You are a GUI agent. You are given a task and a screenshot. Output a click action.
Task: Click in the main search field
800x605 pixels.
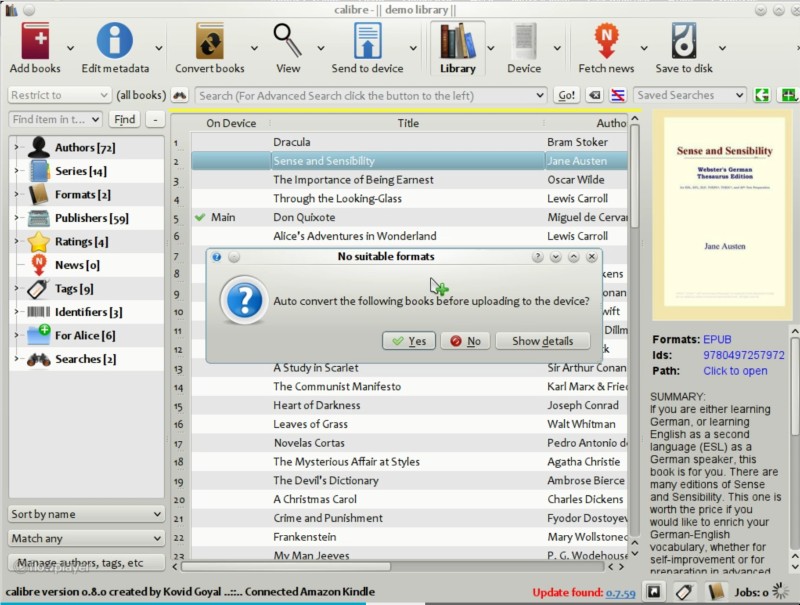click(370, 95)
